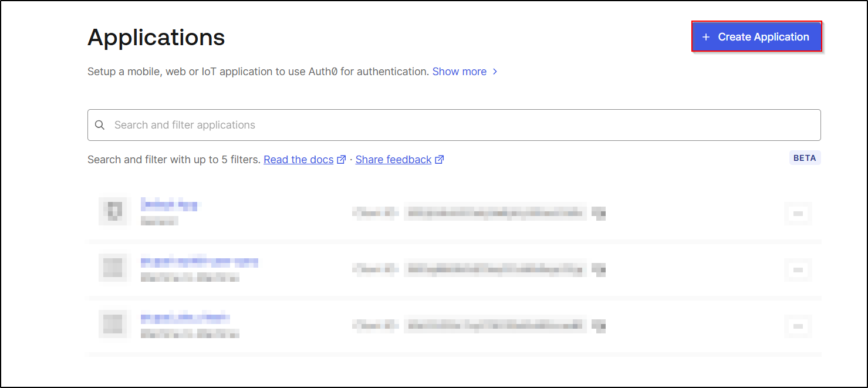Click the first application's shield logo thumbnail
Viewport: 868px width, 388px height.
tap(113, 211)
